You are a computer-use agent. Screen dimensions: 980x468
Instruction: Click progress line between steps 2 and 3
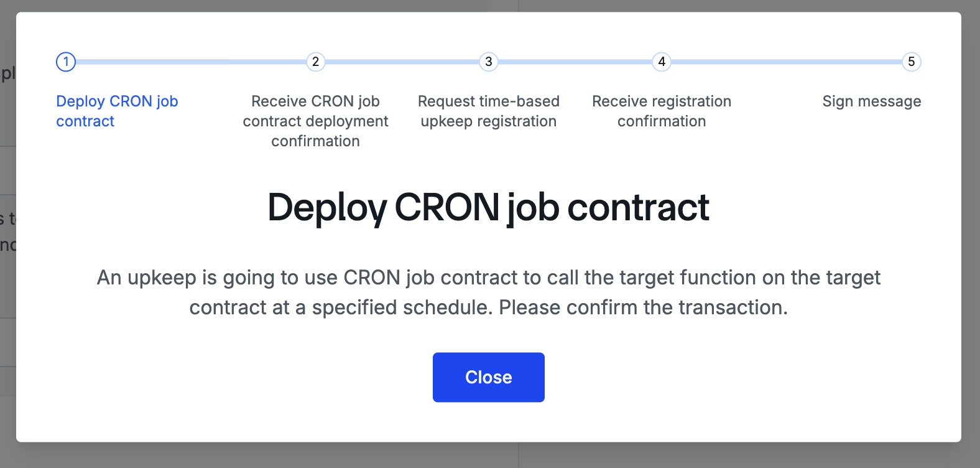402,62
